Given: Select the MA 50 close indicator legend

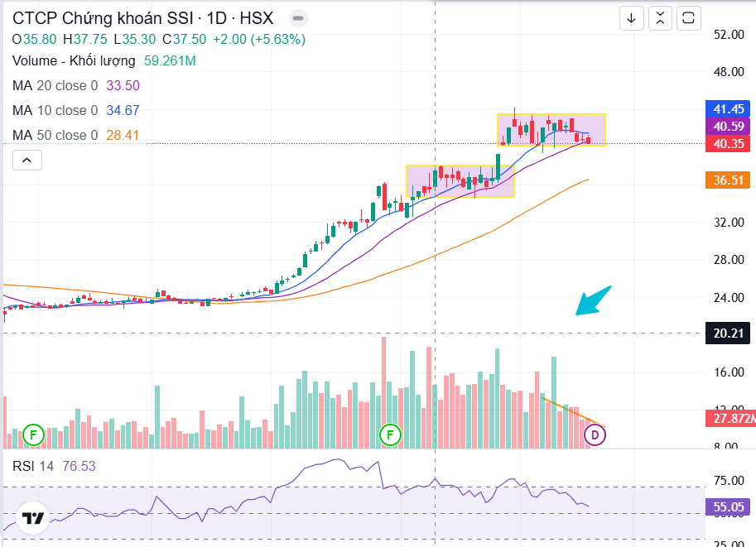Looking at the screenshot, I should point(55,135).
